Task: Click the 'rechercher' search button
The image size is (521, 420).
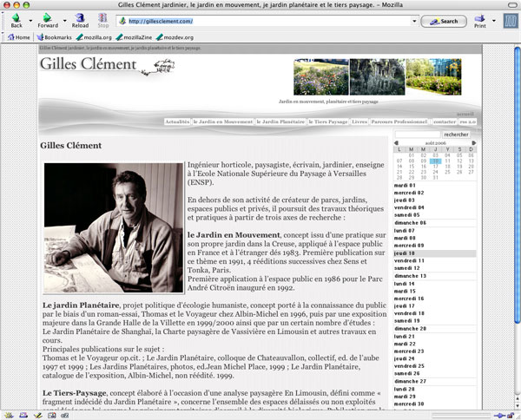Action: (x=456, y=135)
